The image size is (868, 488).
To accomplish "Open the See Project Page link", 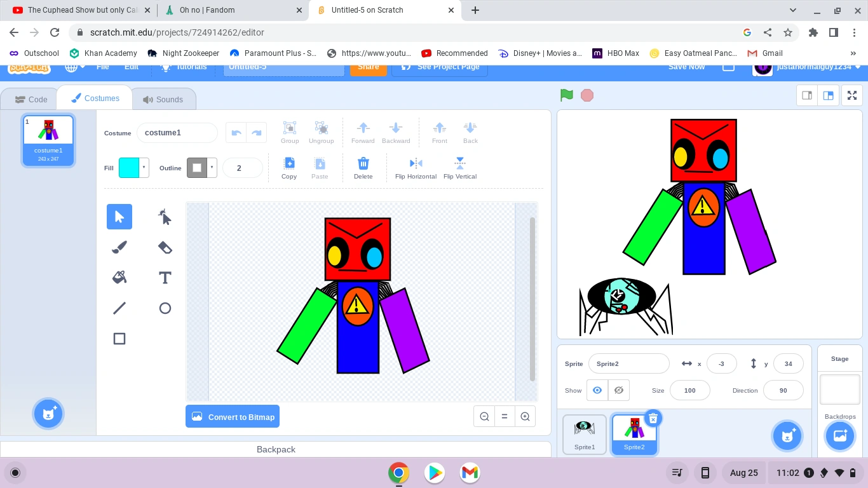I will (x=440, y=66).
